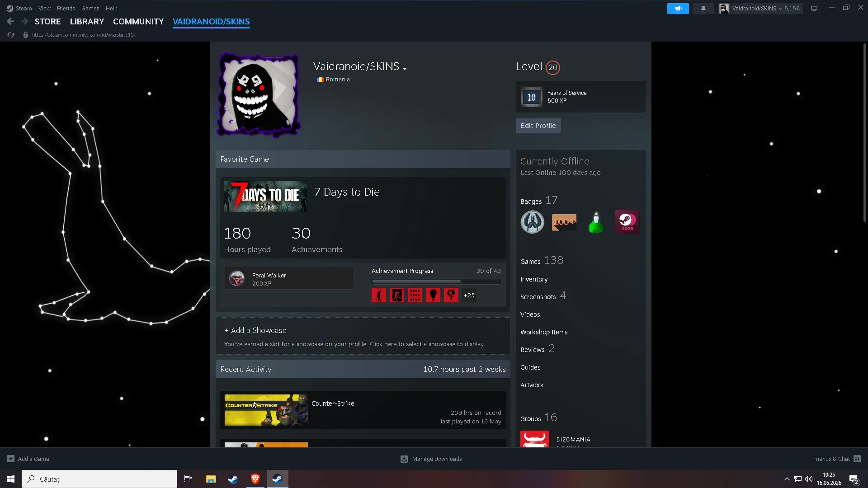
Task: Open the Steam menu
Action: (x=24, y=8)
